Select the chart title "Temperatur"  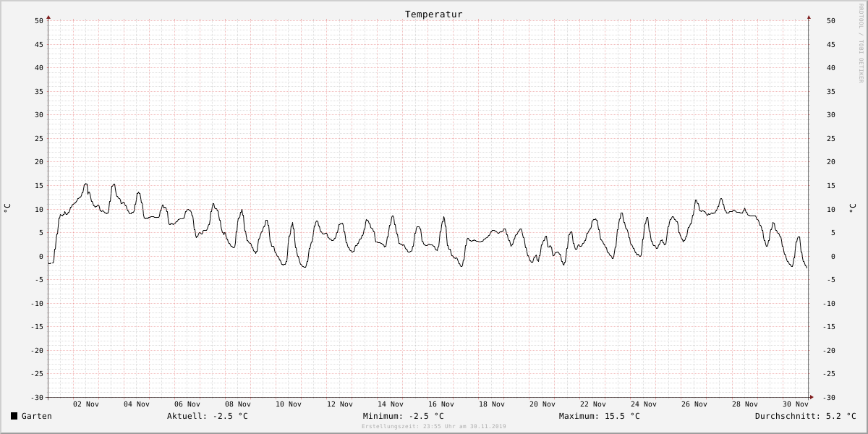pyautogui.click(x=434, y=14)
